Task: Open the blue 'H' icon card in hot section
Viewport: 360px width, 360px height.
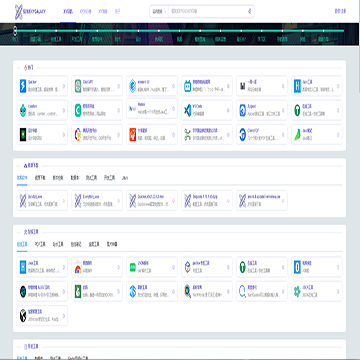Action: pyautogui.click(x=317, y=86)
